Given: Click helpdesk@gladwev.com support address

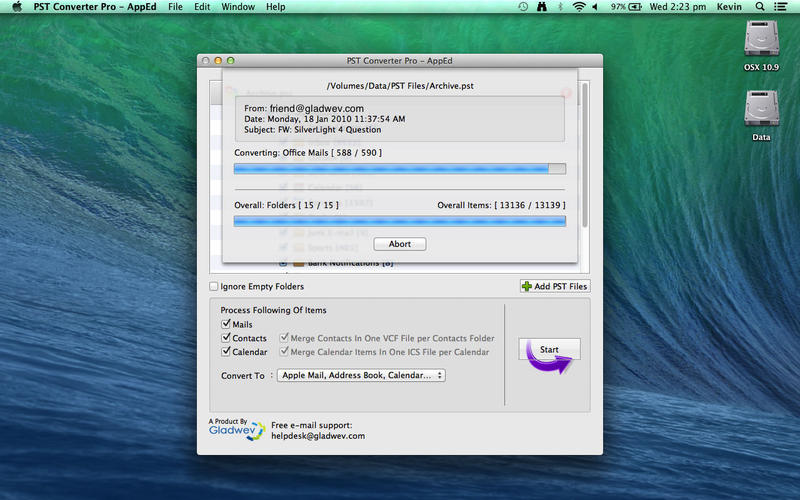Looking at the screenshot, I should tap(318, 436).
